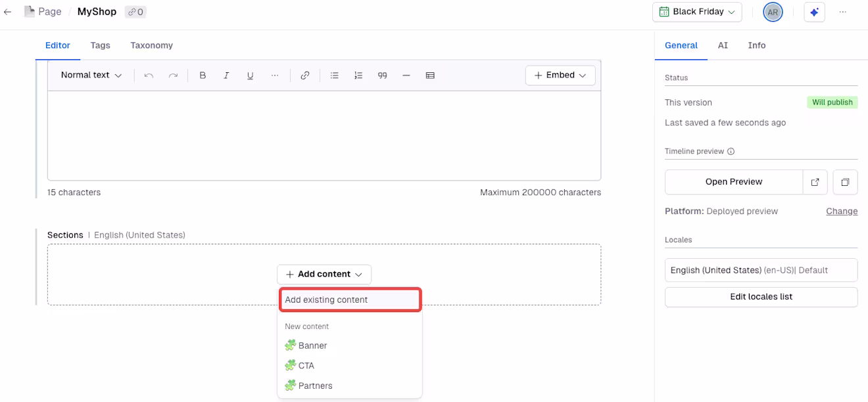Switch to the Tags tab
Viewport: 868px width, 402px height.
[100, 45]
